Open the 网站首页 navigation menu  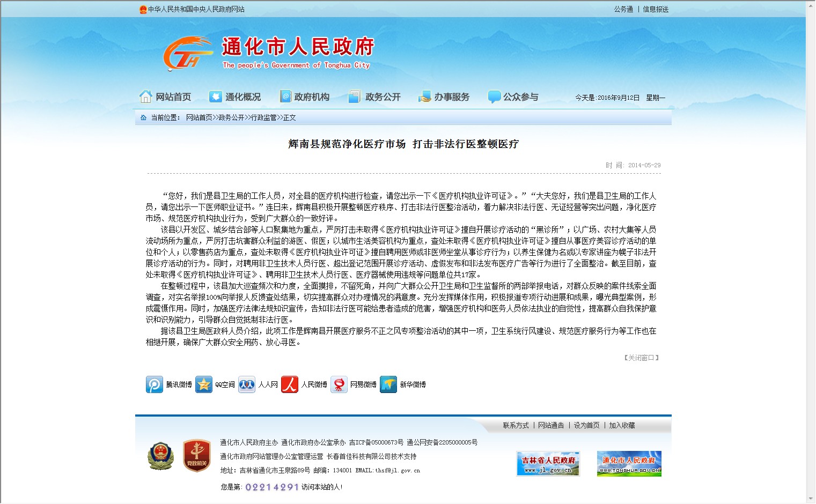[x=166, y=97]
